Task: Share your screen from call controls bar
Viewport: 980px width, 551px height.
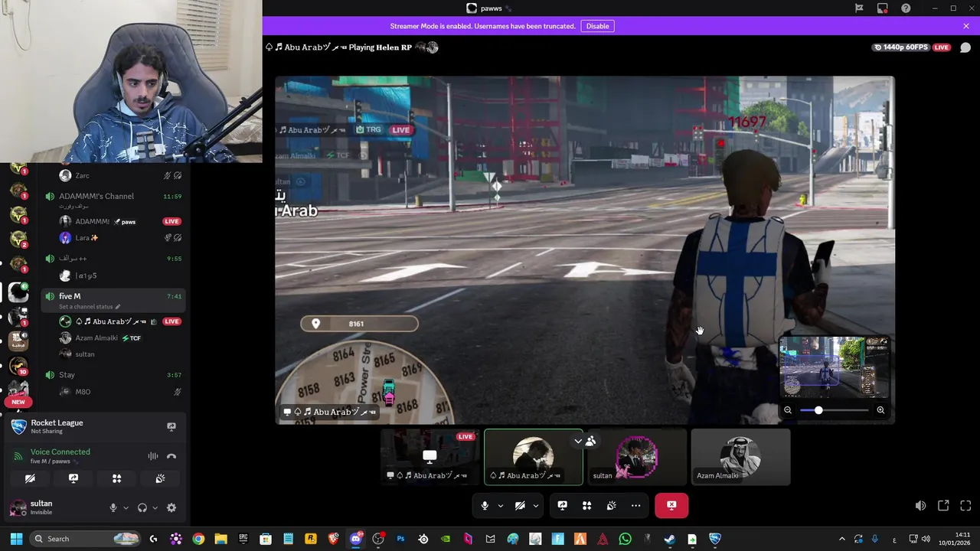Action: 562,506
